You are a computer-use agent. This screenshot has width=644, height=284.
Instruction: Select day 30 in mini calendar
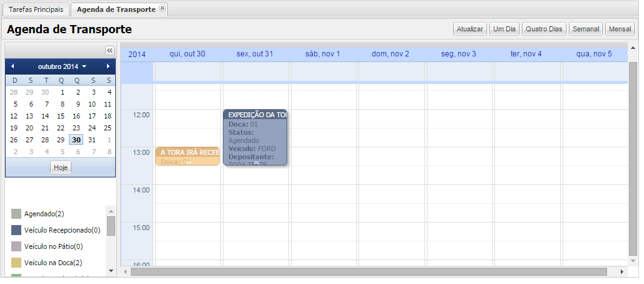[x=76, y=140]
